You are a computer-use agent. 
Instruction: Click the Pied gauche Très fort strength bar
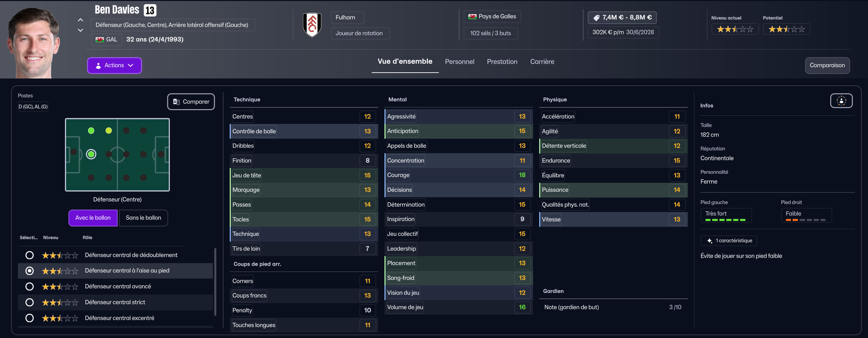tap(725, 220)
